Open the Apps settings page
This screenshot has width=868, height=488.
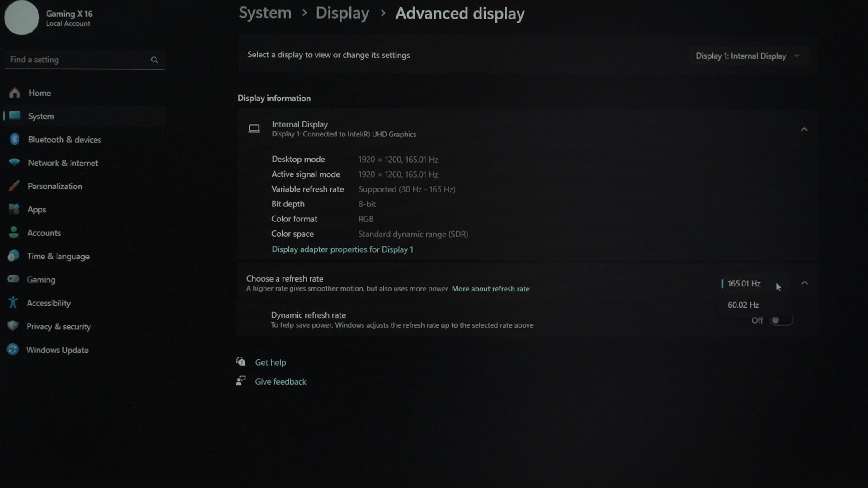37,209
